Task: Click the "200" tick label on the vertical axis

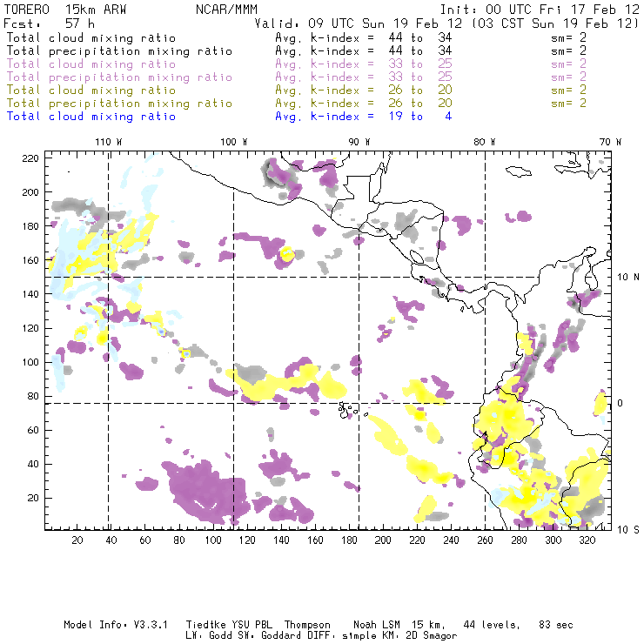Action: [x=30, y=192]
